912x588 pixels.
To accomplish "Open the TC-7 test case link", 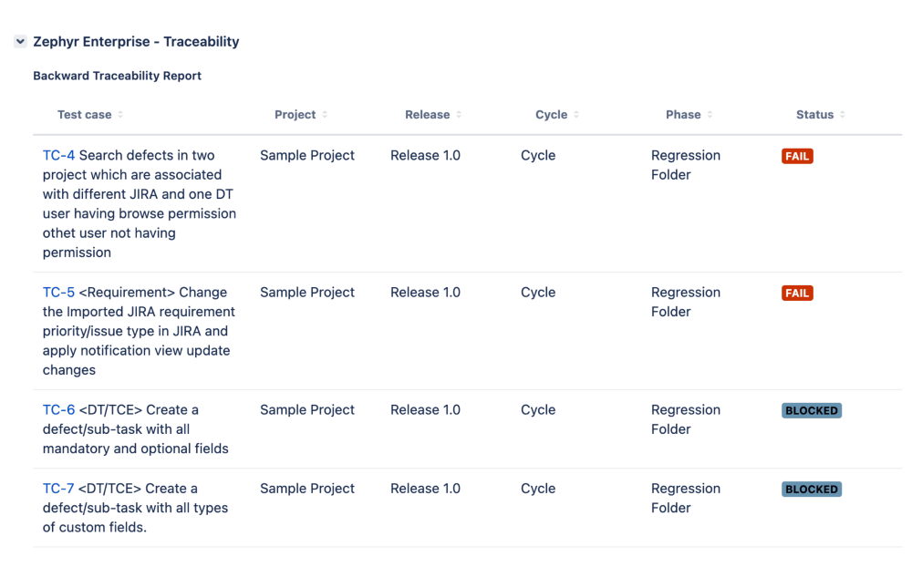I will pos(58,489).
